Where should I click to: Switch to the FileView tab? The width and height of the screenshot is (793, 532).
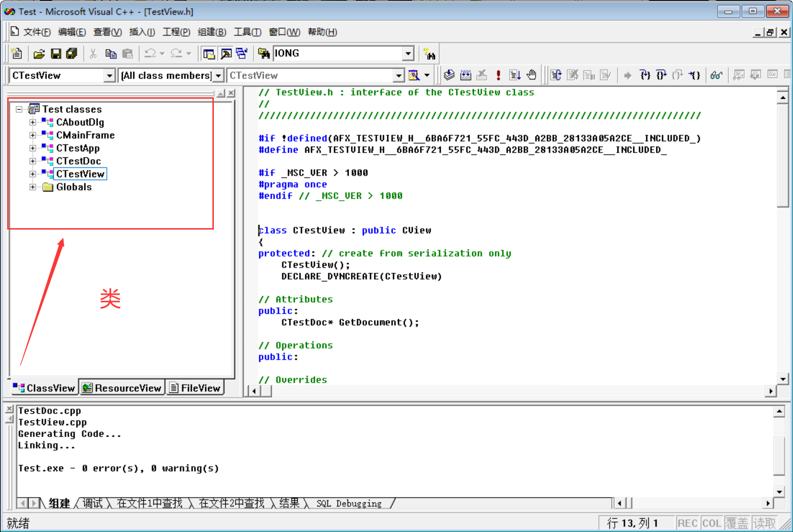point(195,388)
